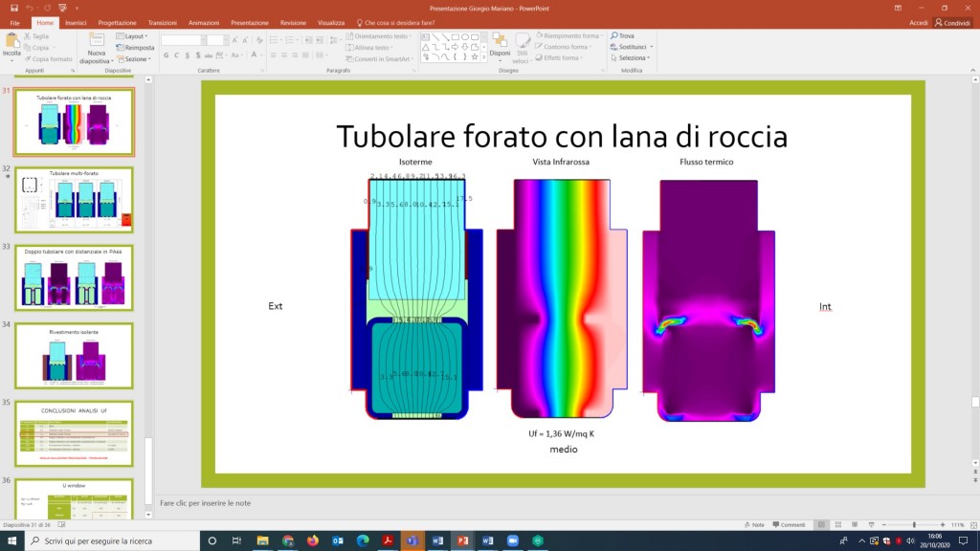The image size is (980, 551).
Task: Click the Riempimento forma icon
Action: [540, 35]
